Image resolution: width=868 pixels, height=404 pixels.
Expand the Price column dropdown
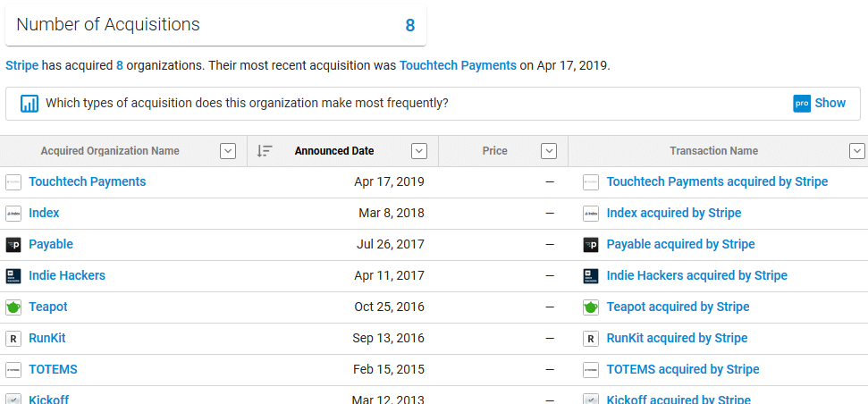click(x=549, y=151)
